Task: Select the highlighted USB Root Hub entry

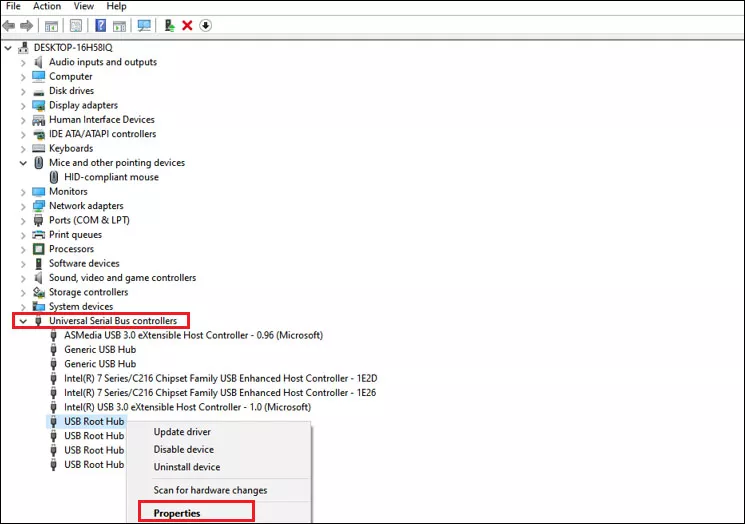Action: [94, 422]
